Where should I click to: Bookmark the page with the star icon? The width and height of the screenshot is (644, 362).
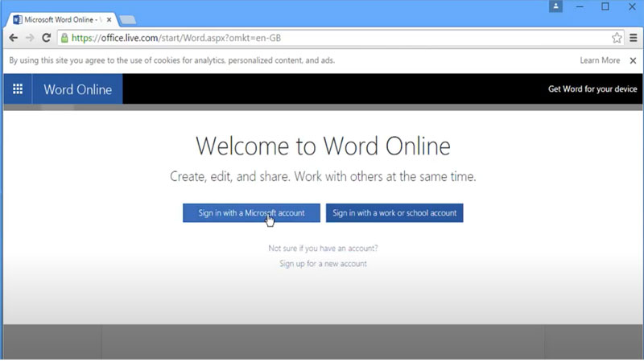617,38
